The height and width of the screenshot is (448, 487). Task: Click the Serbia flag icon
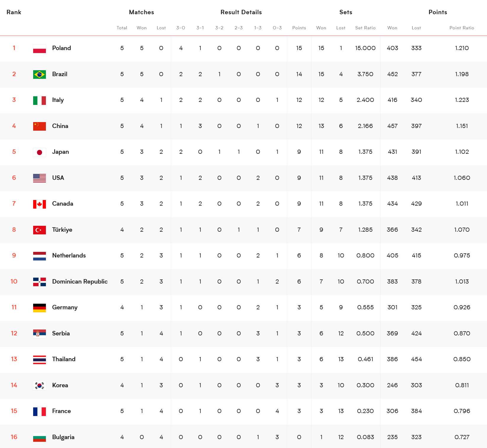coord(39,334)
